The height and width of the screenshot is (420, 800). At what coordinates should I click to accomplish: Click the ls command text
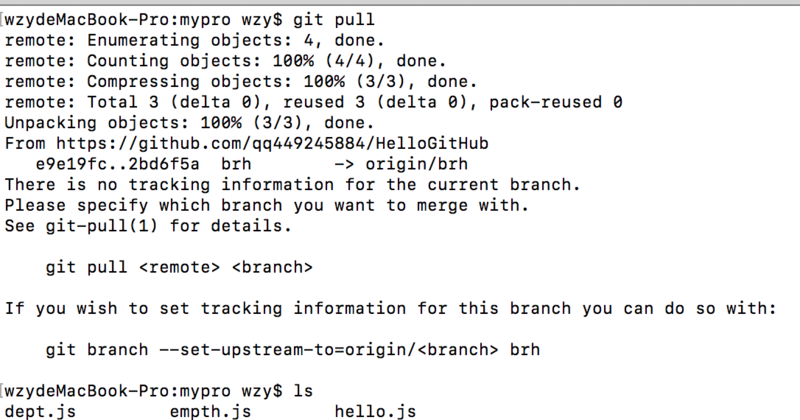click(x=303, y=391)
